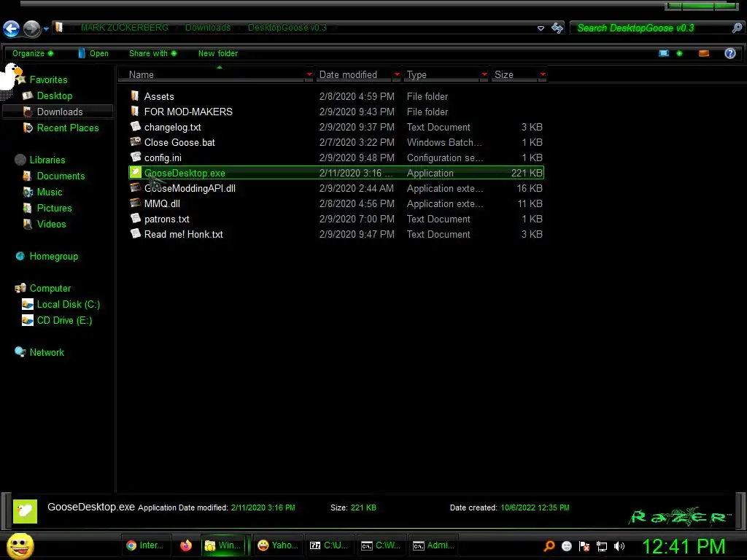The height and width of the screenshot is (560, 747).
Task: Open the Type column filter dropdown
Action: click(x=484, y=74)
